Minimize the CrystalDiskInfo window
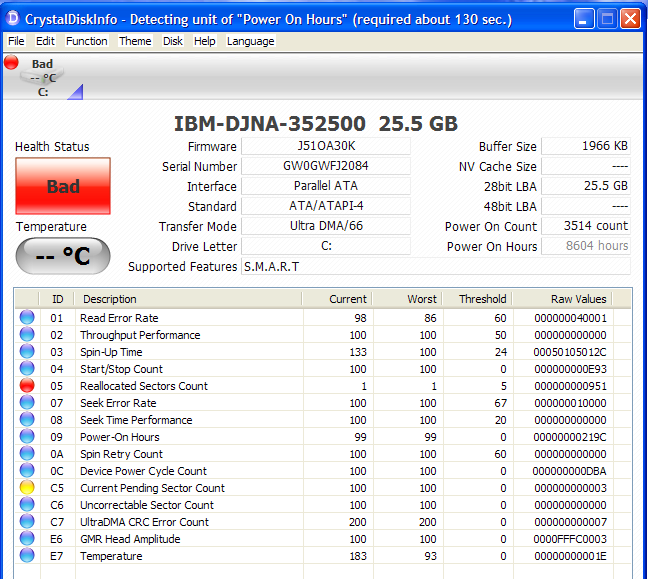 tap(584, 18)
